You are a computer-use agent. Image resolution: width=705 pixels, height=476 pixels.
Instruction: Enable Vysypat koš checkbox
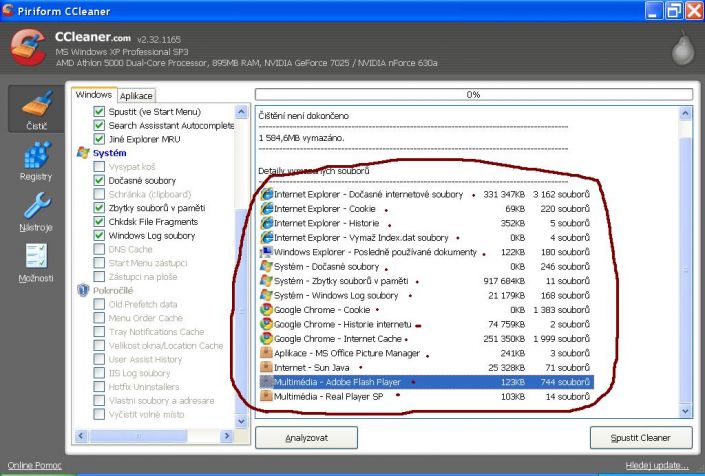99,167
